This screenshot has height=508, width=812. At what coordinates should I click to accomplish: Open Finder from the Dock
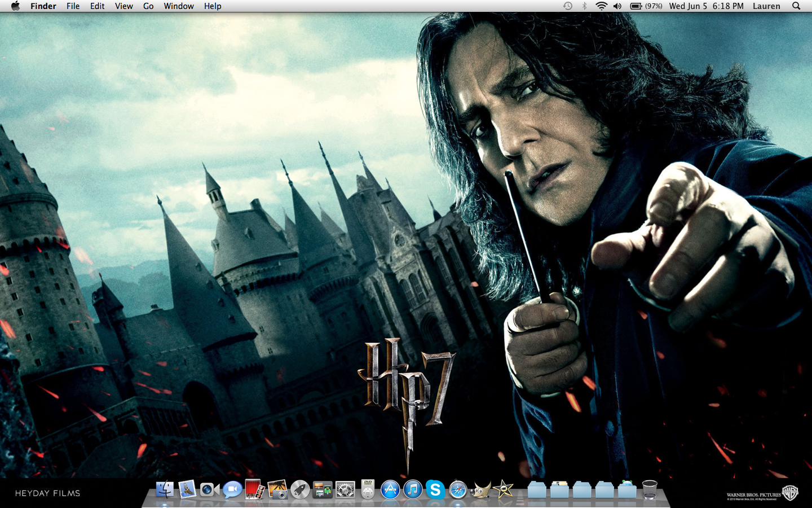tap(165, 489)
